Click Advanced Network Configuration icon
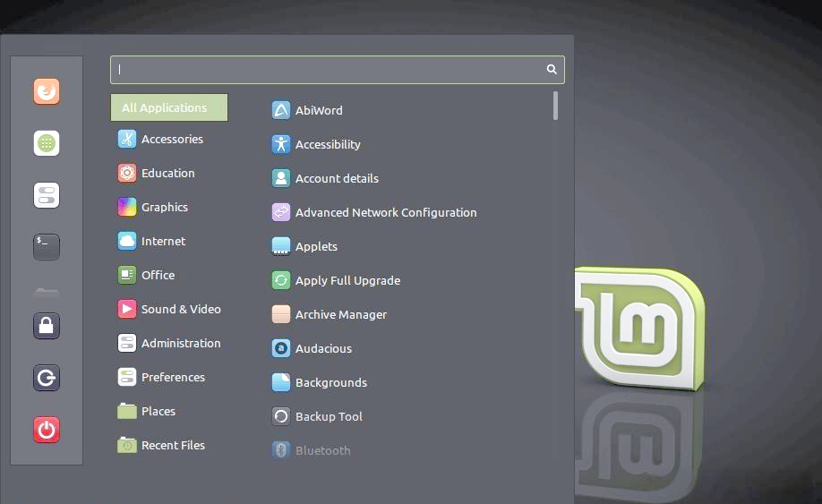The width and height of the screenshot is (822, 504). (281, 213)
